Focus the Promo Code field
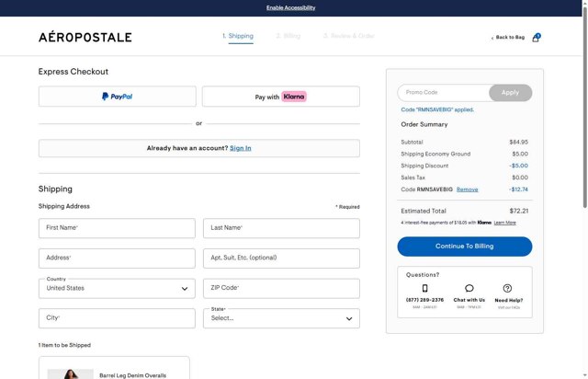 pyautogui.click(x=443, y=92)
